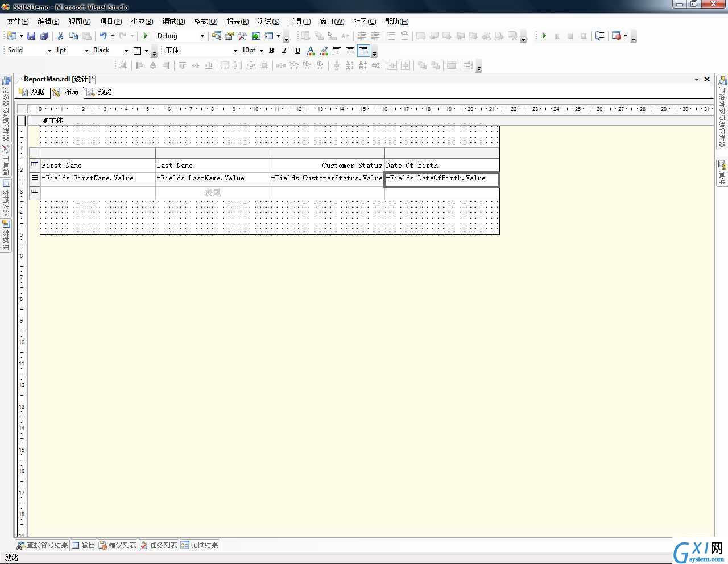Select the =Fields!FirstName.Value cell
728x564 pixels.
98,179
